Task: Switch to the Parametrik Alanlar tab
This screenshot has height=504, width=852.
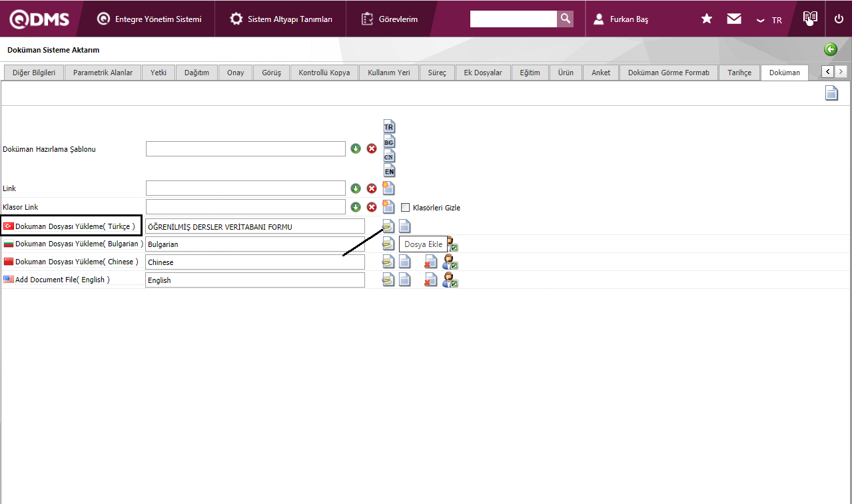Action: (103, 73)
